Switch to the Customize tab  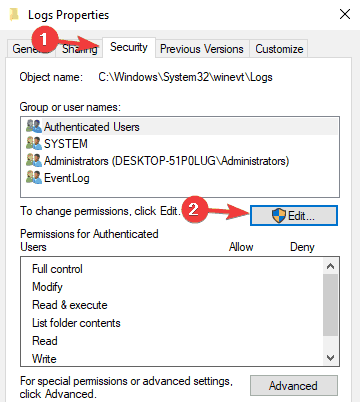279,49
